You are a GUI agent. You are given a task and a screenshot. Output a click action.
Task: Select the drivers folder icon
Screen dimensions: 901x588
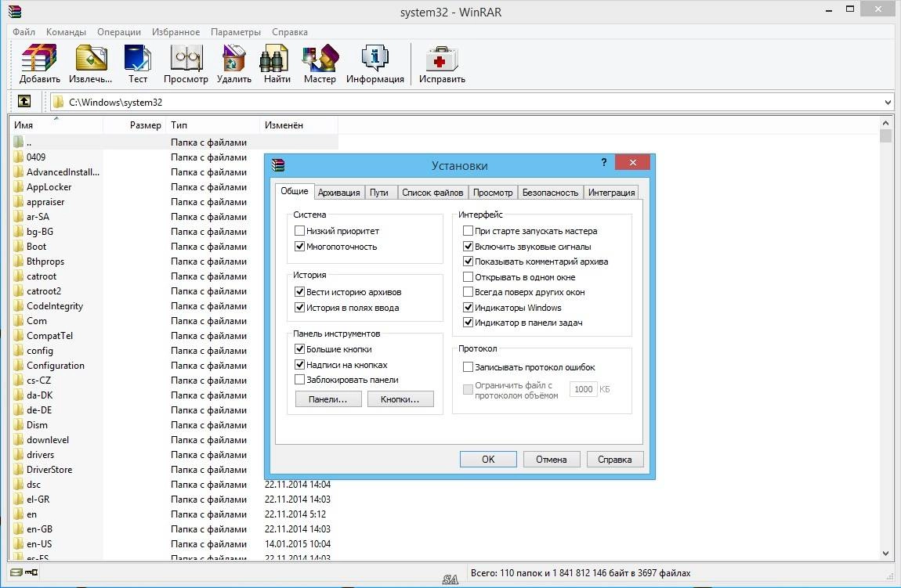[18, 455]
